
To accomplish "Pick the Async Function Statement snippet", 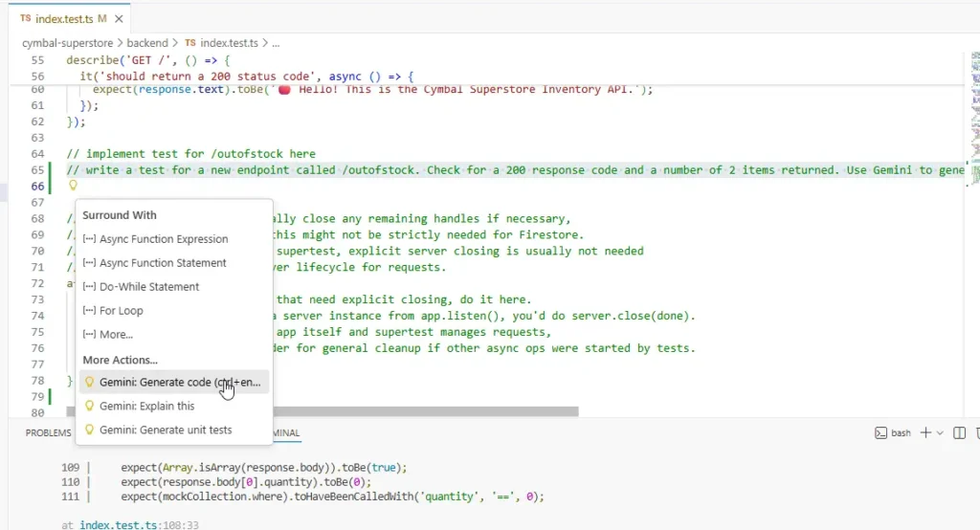I will click(163, 263).
